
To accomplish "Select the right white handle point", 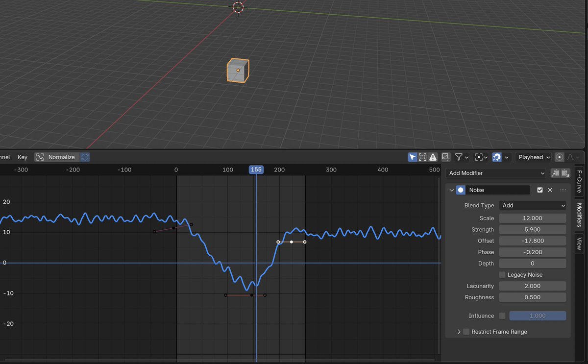I will (x=305, y=242).
